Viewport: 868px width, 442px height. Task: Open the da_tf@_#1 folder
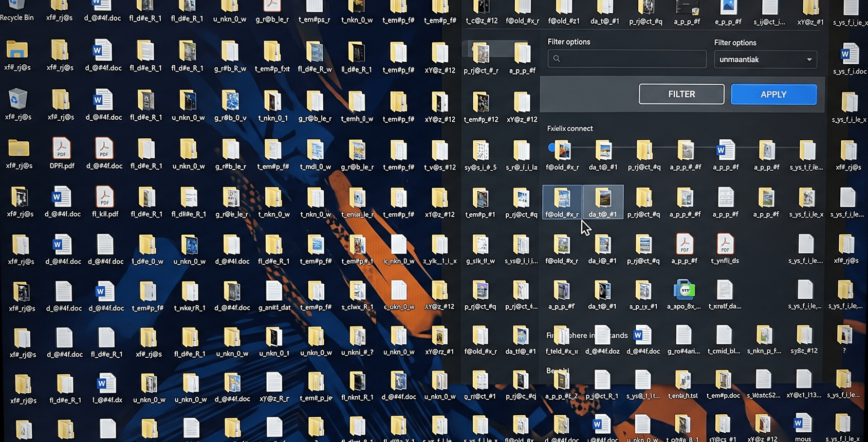521,336
